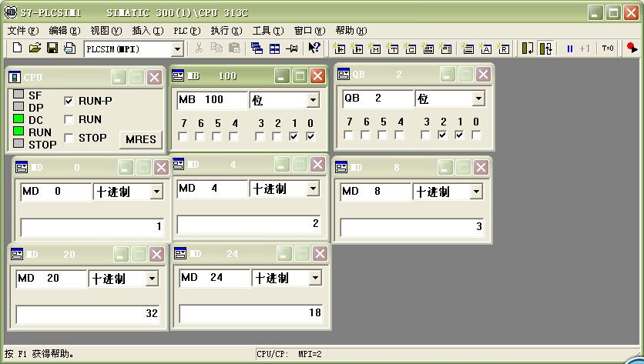Reset timers with T=0 button

pyautogui.click(x=608, y=48)
